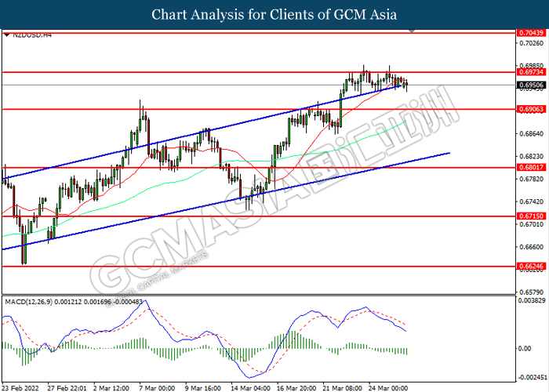Click the 23 Feb 2022 date label
This screenshot has width=549, height=392.
click(20, 388)
